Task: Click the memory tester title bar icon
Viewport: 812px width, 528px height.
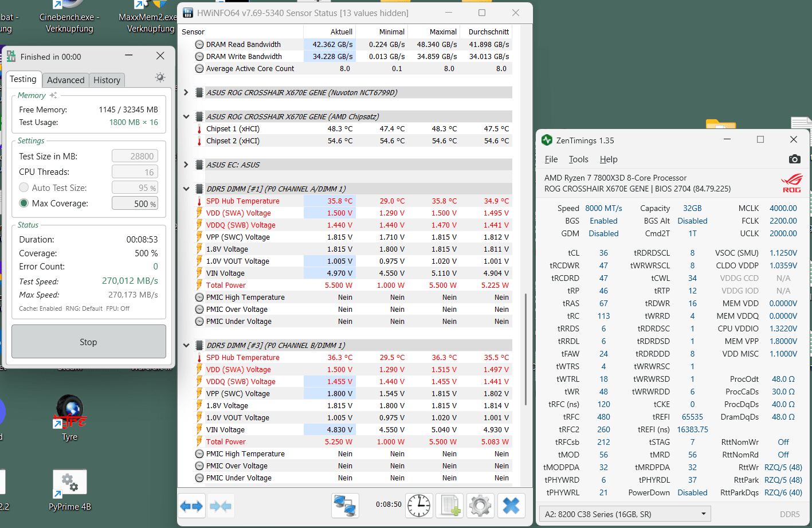Action: (11, 56)
